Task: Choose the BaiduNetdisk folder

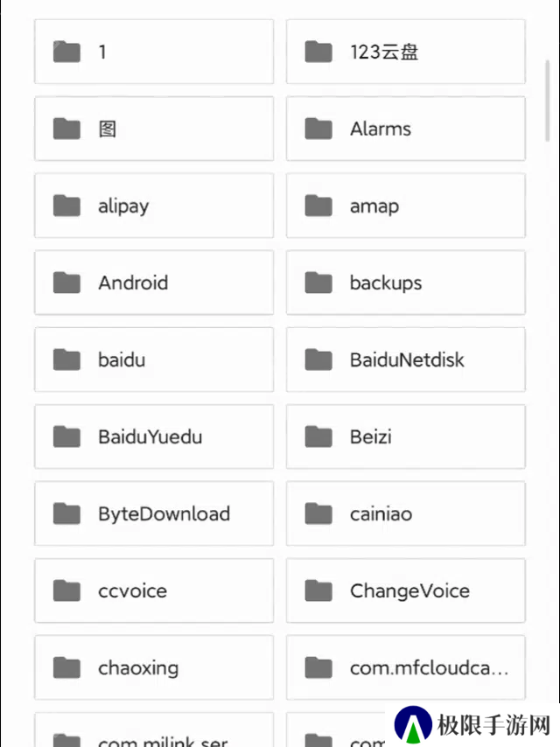Action: 406,360
